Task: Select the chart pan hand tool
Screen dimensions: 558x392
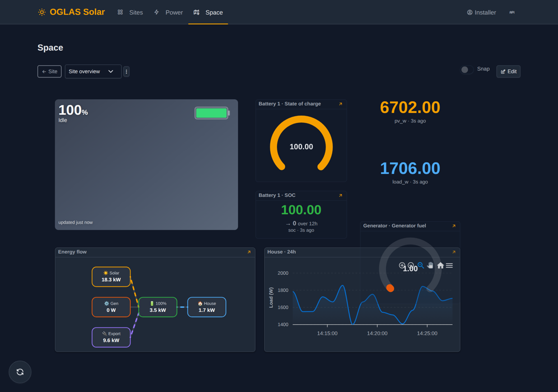Action: (x=430, y=265)
